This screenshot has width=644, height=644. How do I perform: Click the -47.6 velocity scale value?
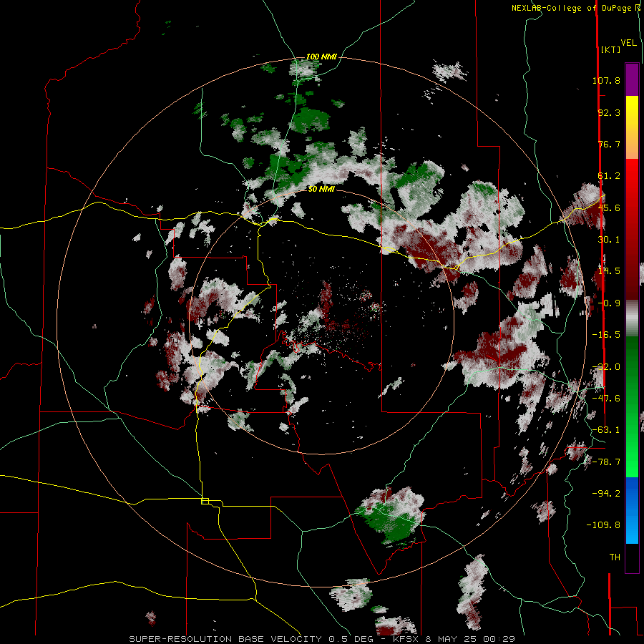click(x=606, y=399)
